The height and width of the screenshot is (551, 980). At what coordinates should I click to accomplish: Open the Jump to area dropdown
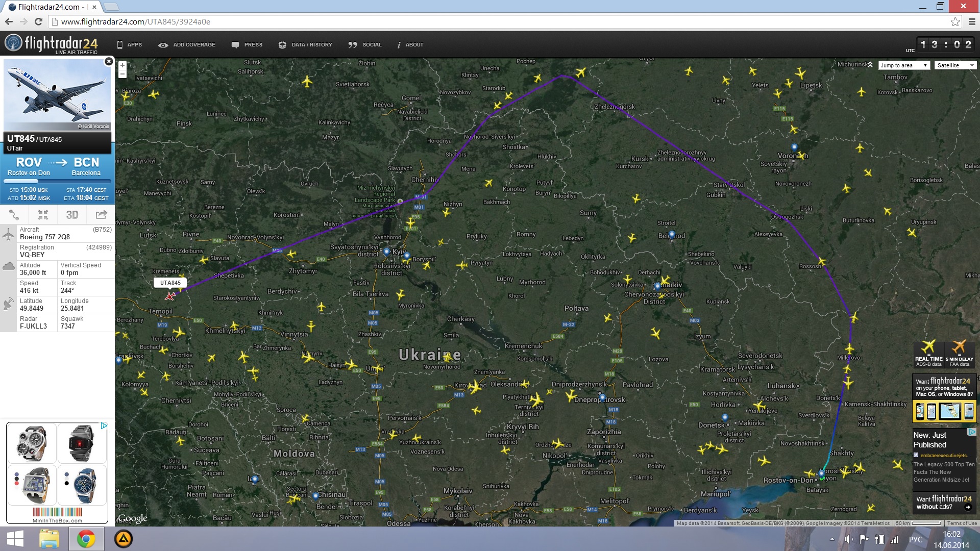903,65
